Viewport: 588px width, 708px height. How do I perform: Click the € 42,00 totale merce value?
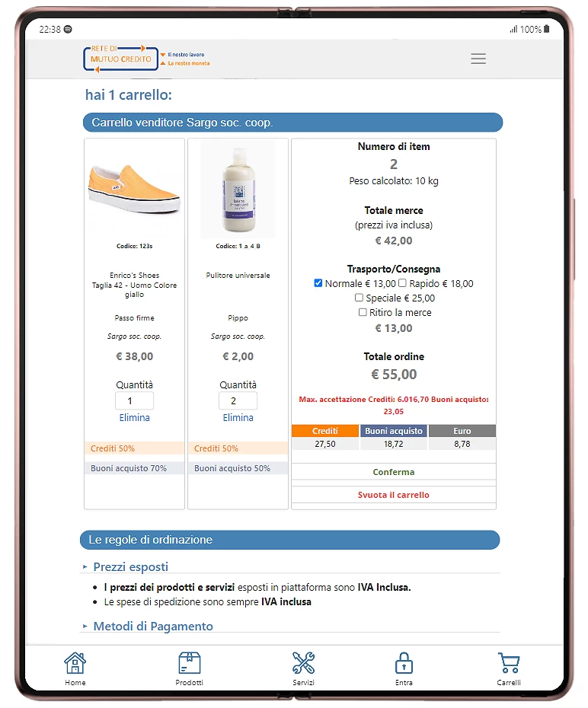[x=394, y=241]
